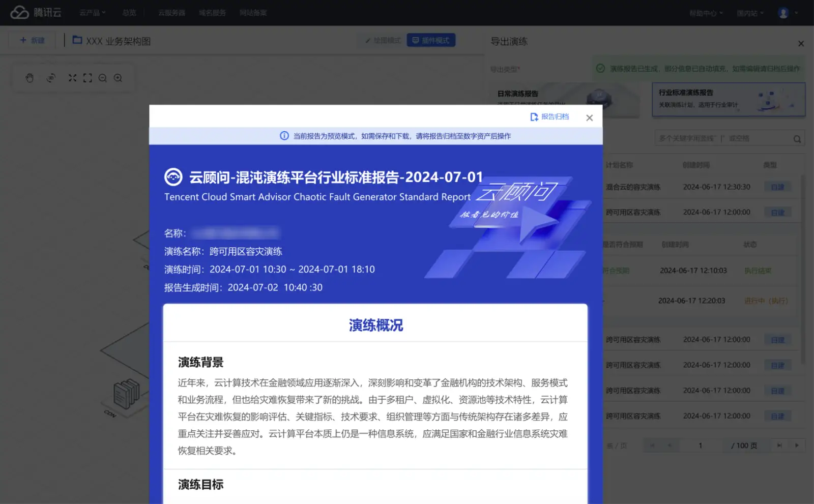Click the 新建 create button
The width and height of the screenshot is (814, 504).
coord(32,40)
